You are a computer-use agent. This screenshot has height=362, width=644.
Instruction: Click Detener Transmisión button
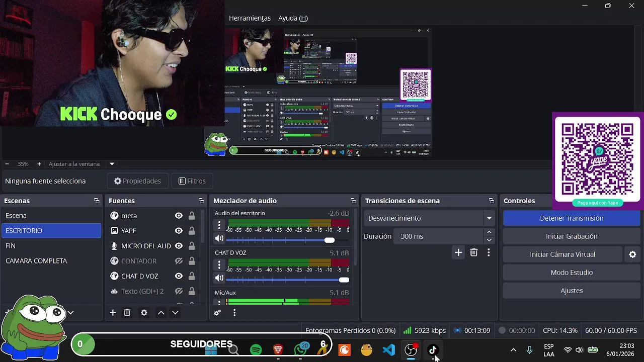click(572, 218)
